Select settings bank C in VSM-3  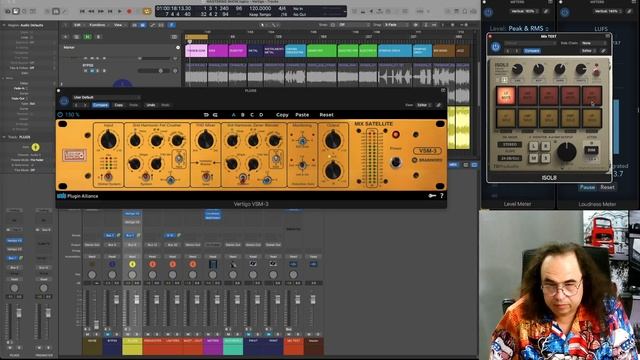(252, 115)
